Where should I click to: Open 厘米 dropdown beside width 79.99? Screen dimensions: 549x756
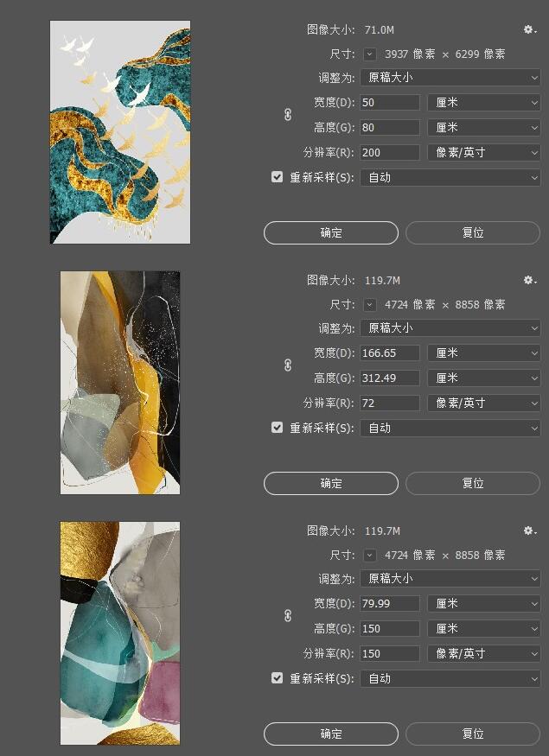[484, 604]
